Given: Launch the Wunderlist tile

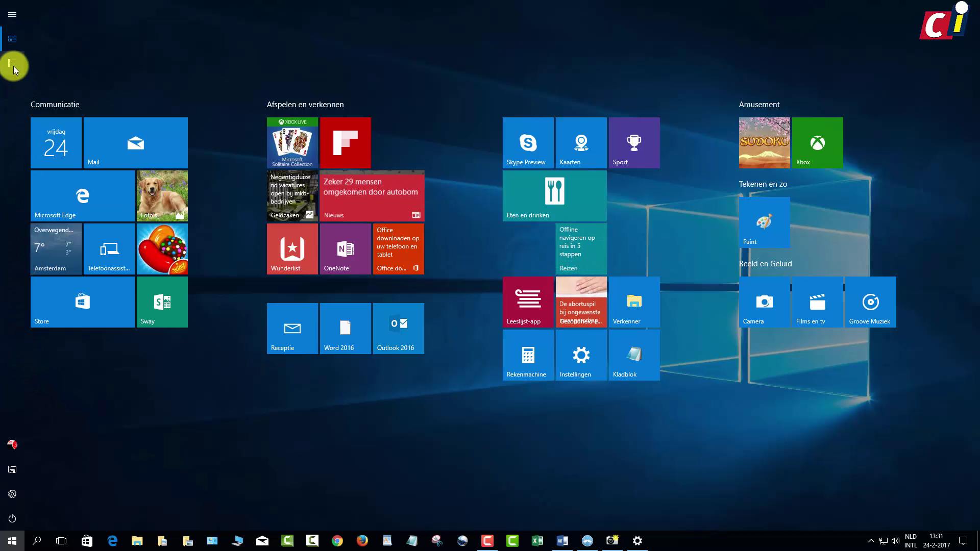Looking at the screenshot, I should (x=292, y=248).
